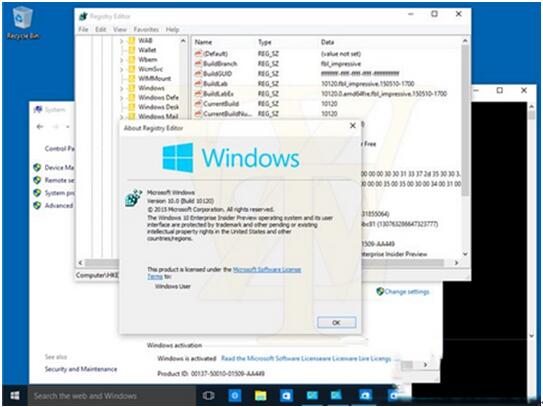543x407 pixels.
Task: Open Advanced system settings link
Action: 59,205
